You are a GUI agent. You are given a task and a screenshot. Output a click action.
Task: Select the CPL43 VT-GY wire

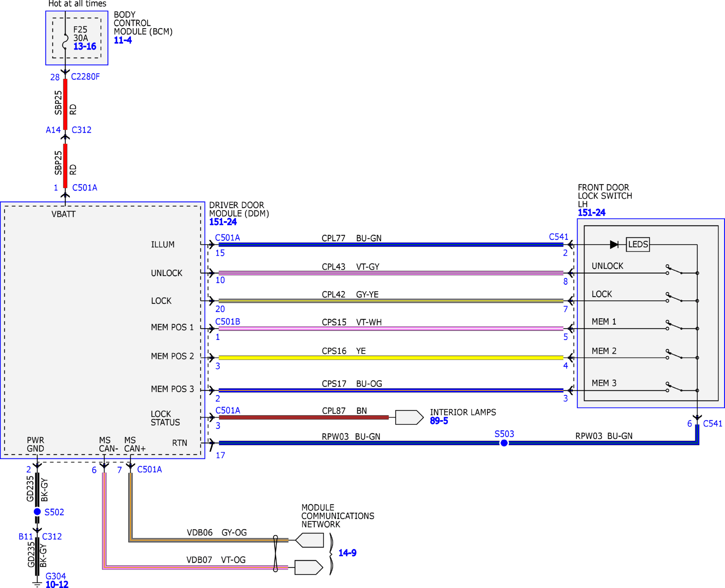(x=391, y=273)
